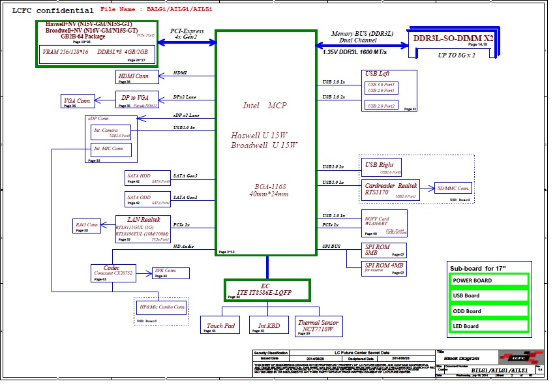Click the Sub-board for 17" heading
The image size is (555, 392).
(478, 269)
